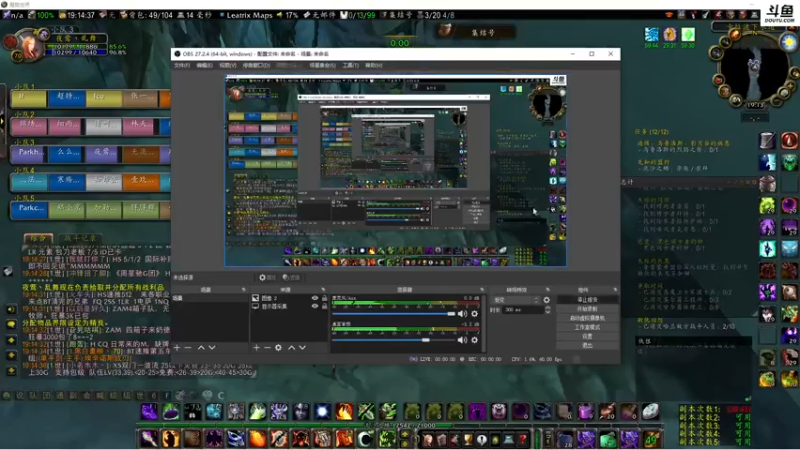Toggle 启动虚拟摄像机 (virtual camera) in OBS
Screen dimensions: 800x450
point(587,318)
